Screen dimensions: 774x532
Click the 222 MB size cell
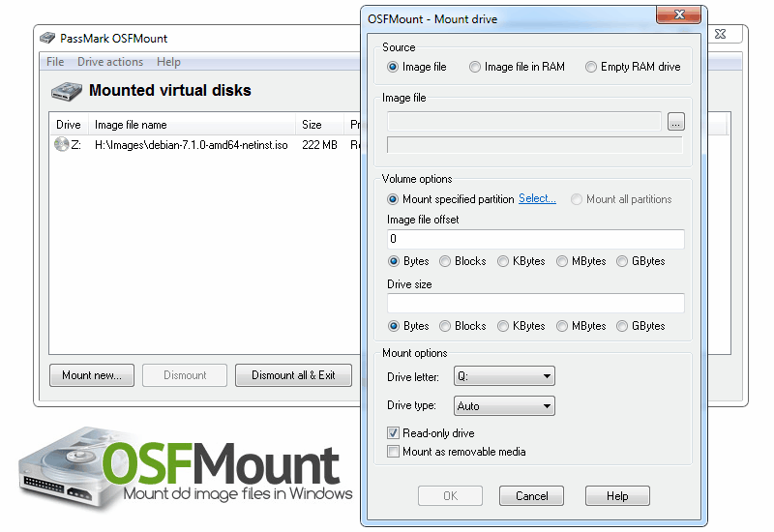[x=319, y=144]
